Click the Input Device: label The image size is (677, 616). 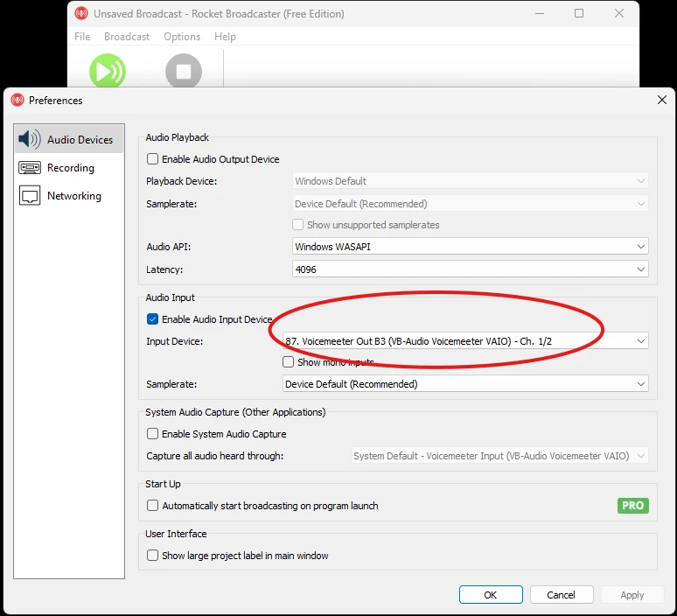coord(174,341)
